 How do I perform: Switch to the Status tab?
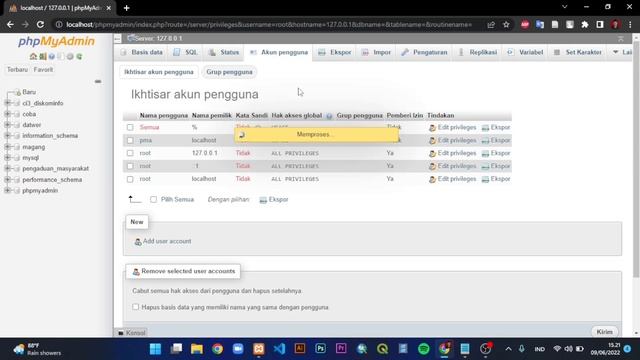[x=224, y=52]
